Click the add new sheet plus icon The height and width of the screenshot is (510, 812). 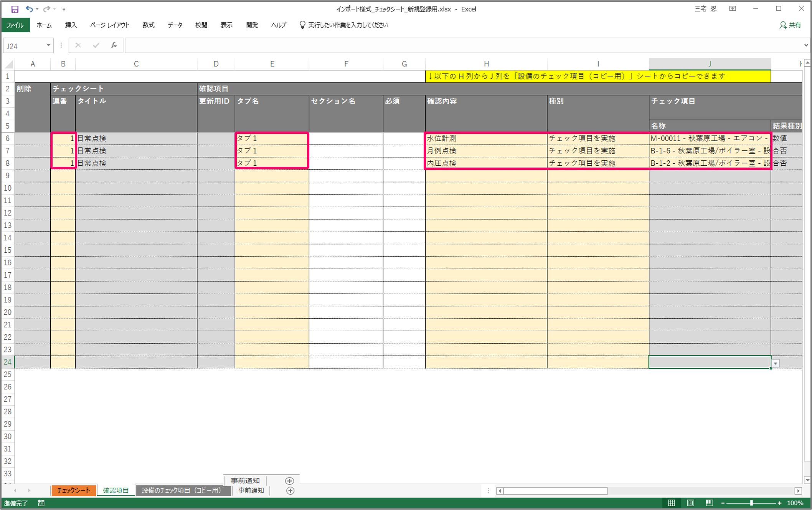290,490
